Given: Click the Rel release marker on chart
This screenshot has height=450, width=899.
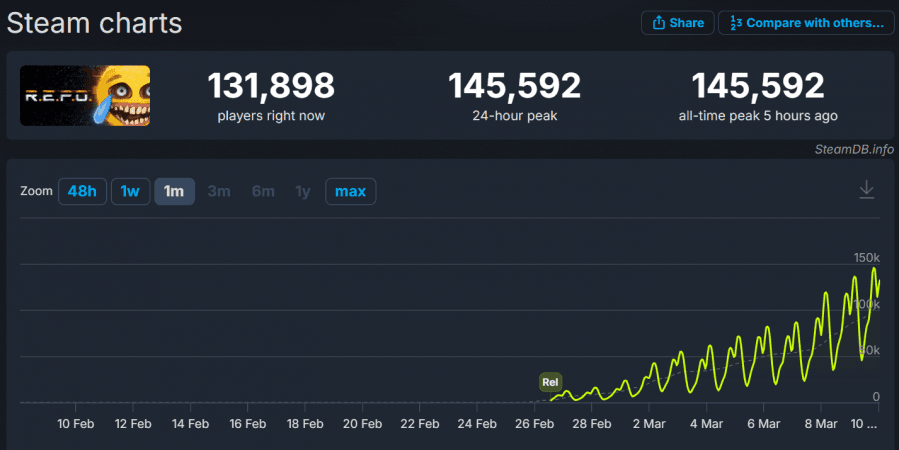Looking at the screenshot, I should [x=550, y=382].
